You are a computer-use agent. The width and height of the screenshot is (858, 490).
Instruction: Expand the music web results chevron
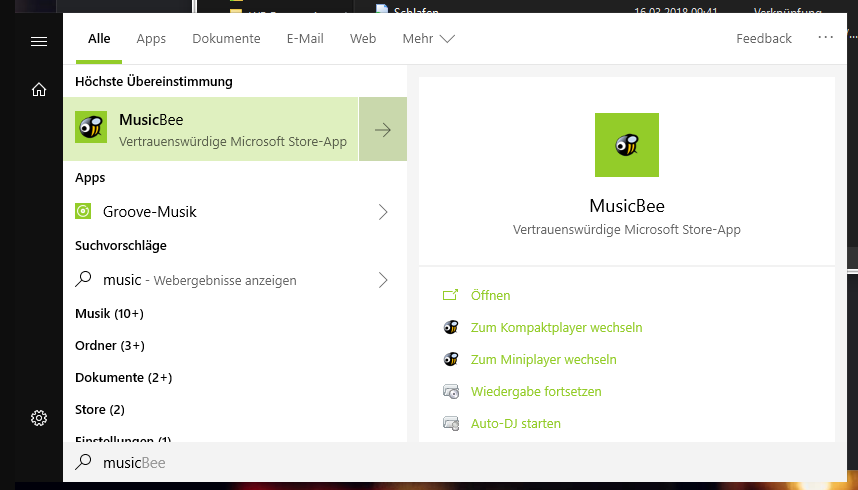[382, 280]
